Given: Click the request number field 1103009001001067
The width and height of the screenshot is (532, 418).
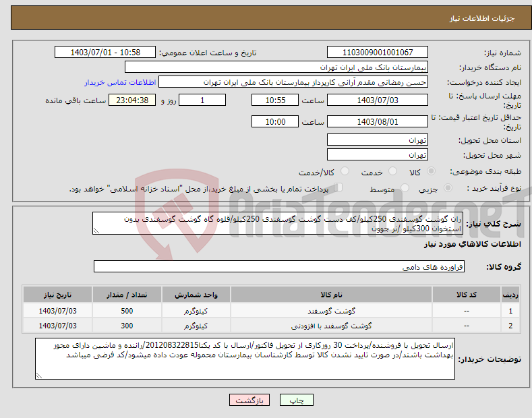Looking at the screenshot, I should (378, 53).
